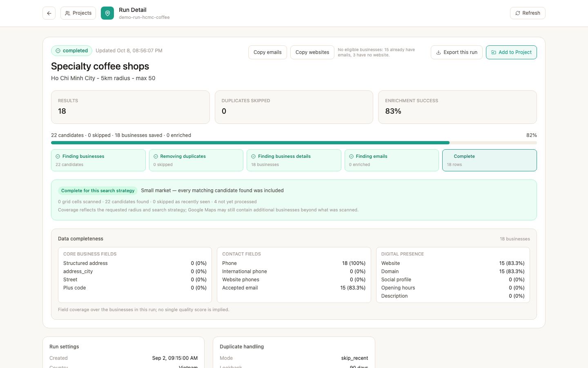The width and height of the screenshot is (588, 368).
Task: Click the Created Sep 2 timestamp value
Action: (175, 358)
